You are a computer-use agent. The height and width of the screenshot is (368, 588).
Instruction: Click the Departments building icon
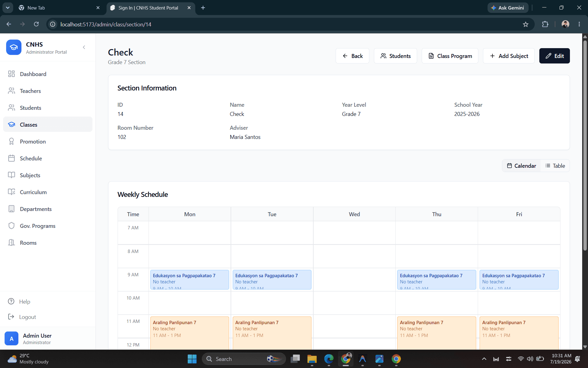pyautogui.click(x=12, y=209)
